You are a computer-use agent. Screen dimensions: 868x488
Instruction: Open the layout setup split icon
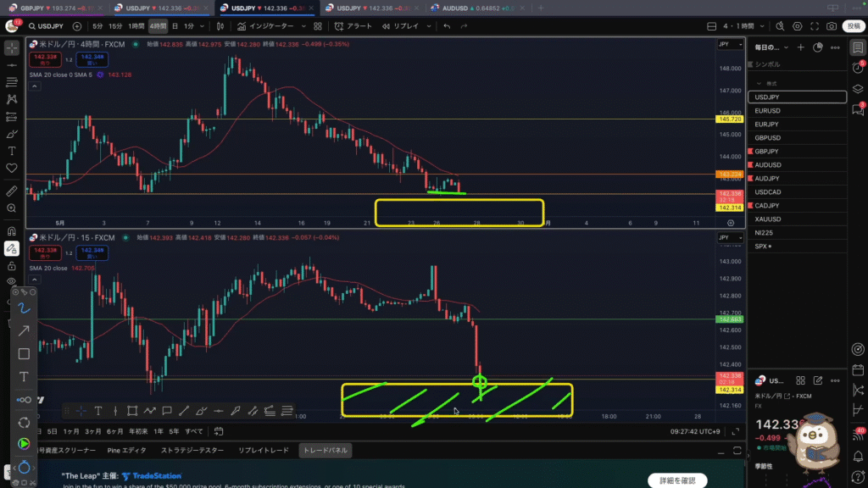[x=712, y=26]
